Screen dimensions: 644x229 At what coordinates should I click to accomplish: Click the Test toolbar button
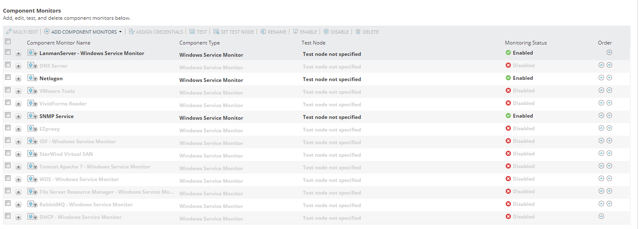[198, 32]
